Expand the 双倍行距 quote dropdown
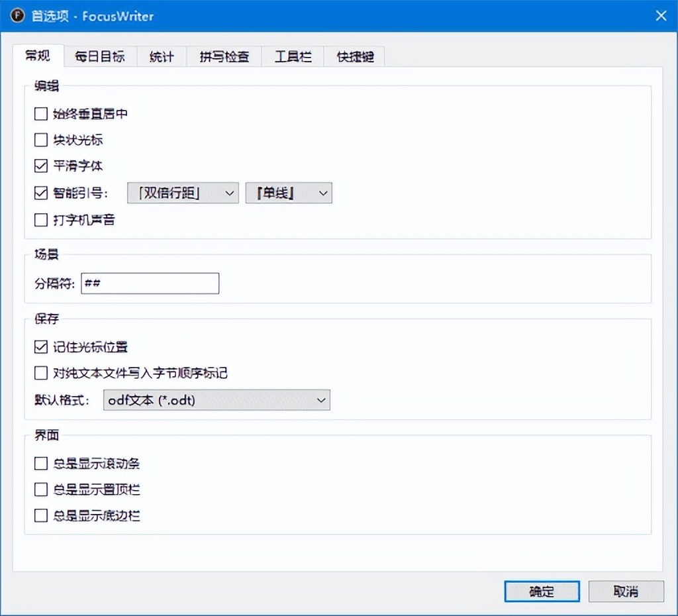 (x=183, y=193)
